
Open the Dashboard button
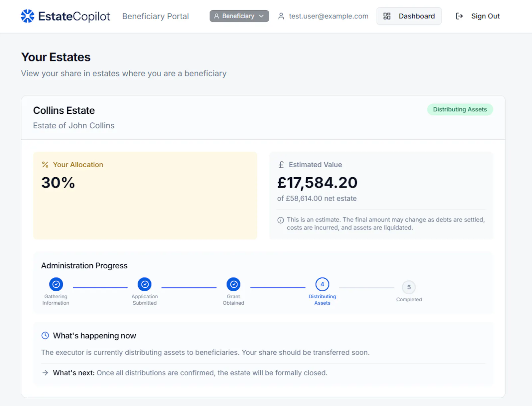[x=409, y=16]
